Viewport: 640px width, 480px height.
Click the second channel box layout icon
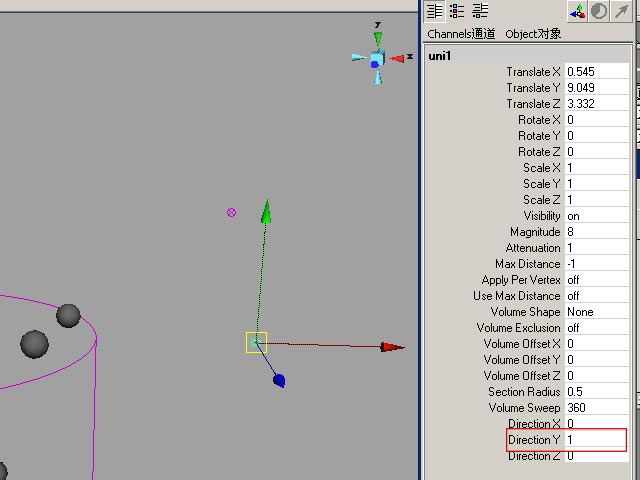click(457, 11)
